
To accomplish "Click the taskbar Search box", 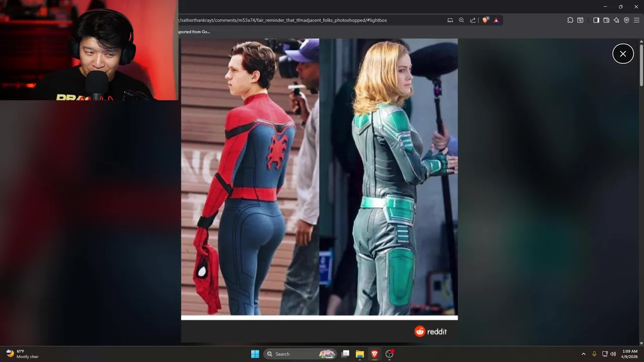I will click(300, 354).
